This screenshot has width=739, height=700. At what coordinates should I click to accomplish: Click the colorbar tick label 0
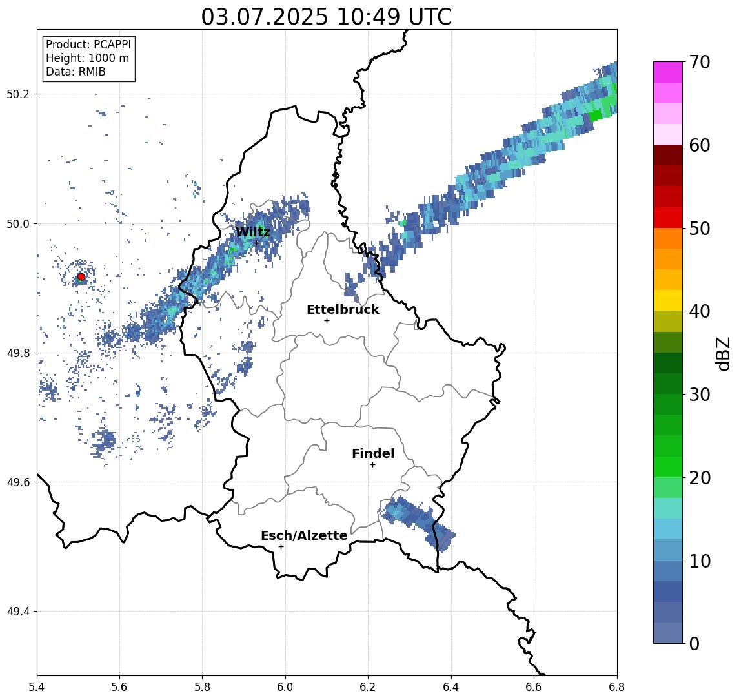(694, 643)
